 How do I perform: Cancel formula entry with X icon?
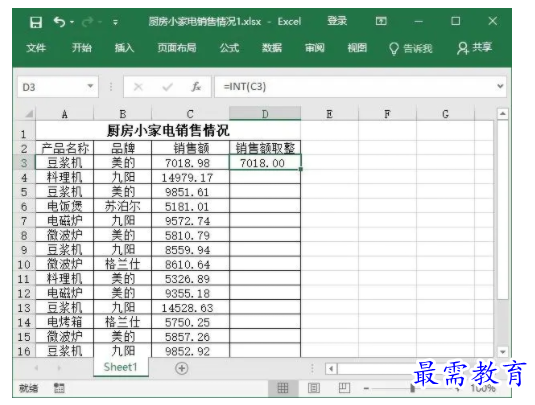pos(138,87)
